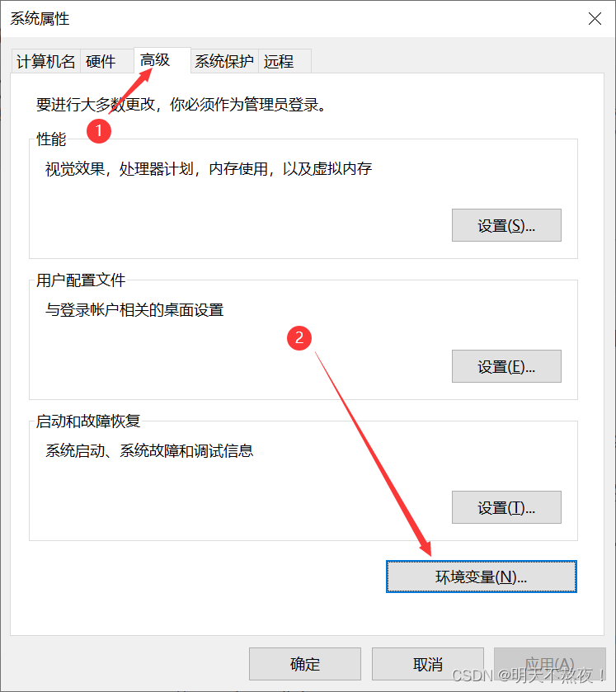Close the 系统属性 window
Image resolution: width=616 pixels, height=692 pixels.
pyautogui.click(x=595, y=18)
